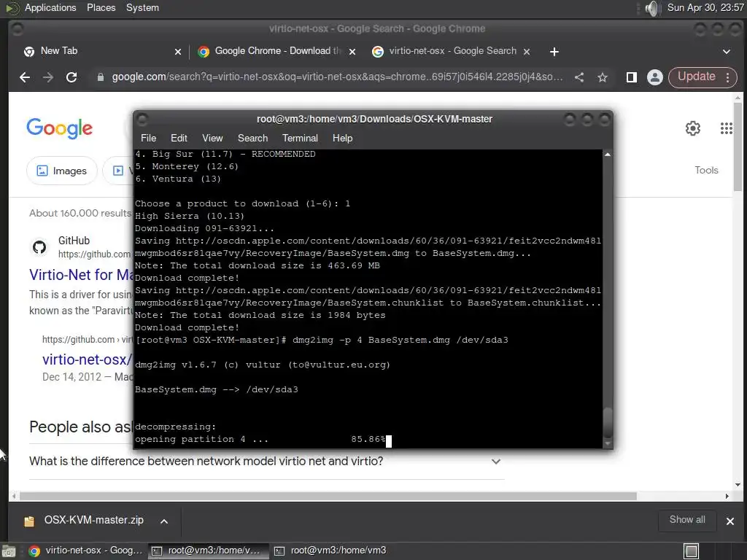Image resolution: width=747 pixels, height=560 pixels.
Task: Click the date and time clock
Action: tap(705, 7)
